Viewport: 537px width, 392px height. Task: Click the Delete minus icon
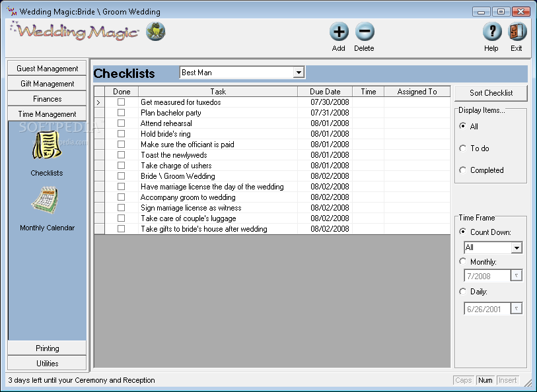point(365,32)
